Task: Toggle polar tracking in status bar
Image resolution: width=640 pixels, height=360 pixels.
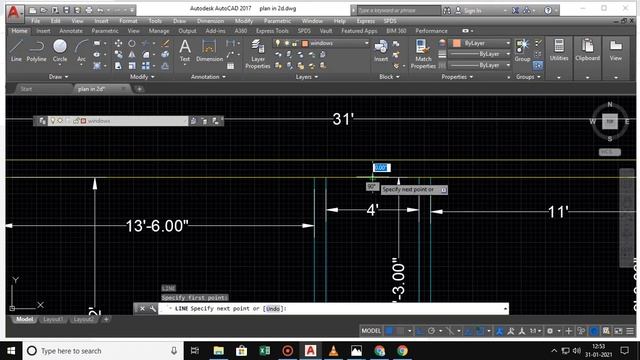Action: 431,331
